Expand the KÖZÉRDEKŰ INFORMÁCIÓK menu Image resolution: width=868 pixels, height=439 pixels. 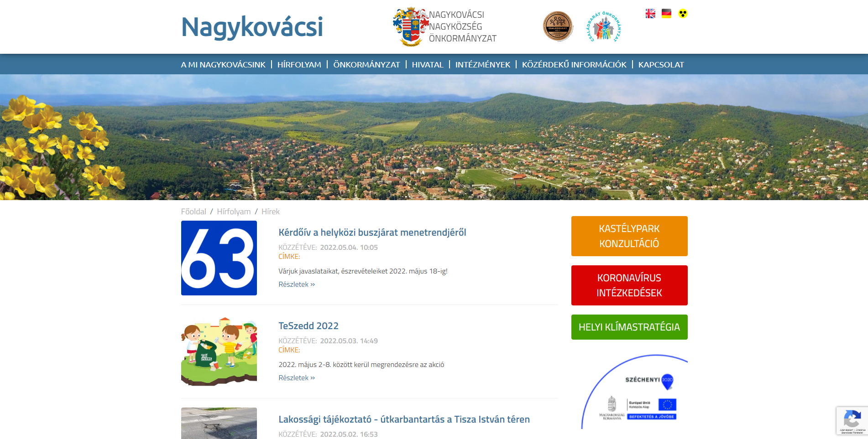[574, 65]
